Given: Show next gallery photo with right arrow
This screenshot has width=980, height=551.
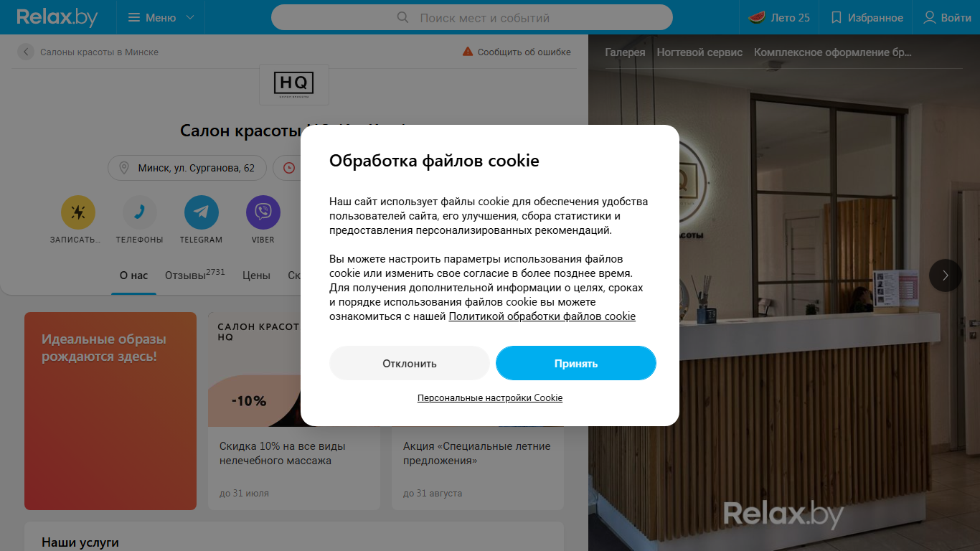Looking at the screenshot, I should [x=946, y=275].
